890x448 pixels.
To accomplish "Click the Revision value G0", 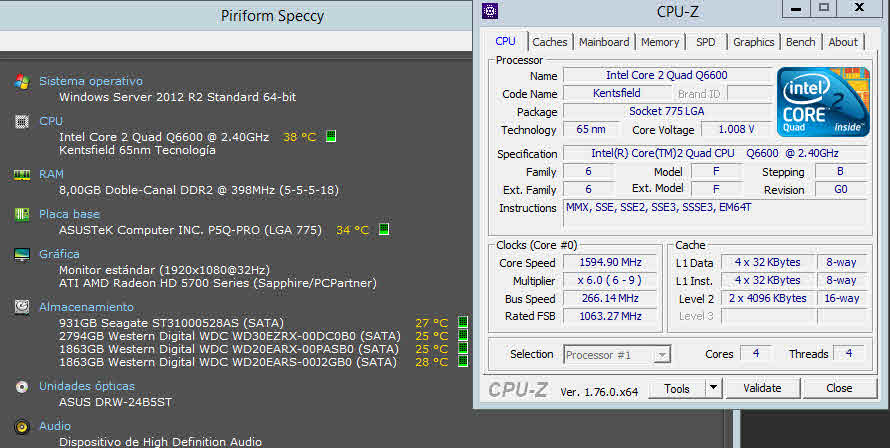I will [841, 189].
